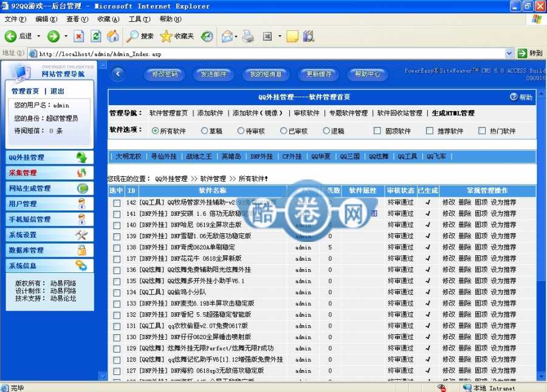
Task: Click lock icon beside 数据库管理
Action: (x=81, y=250)
